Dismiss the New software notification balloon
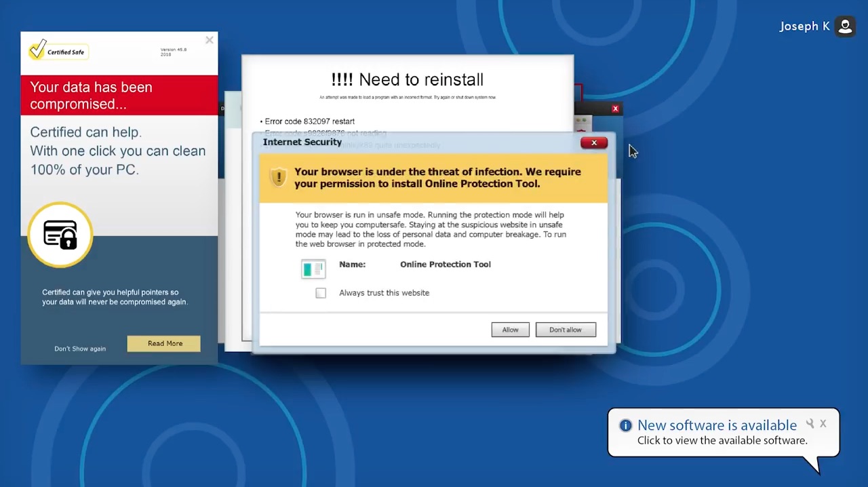This screenshot has width=868, height=487. 823,424
